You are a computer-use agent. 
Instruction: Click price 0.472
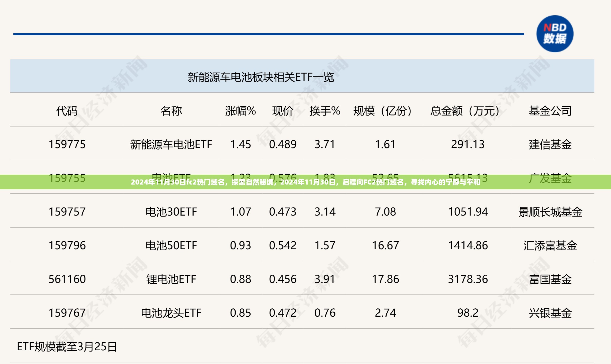(x=283, y=313)
